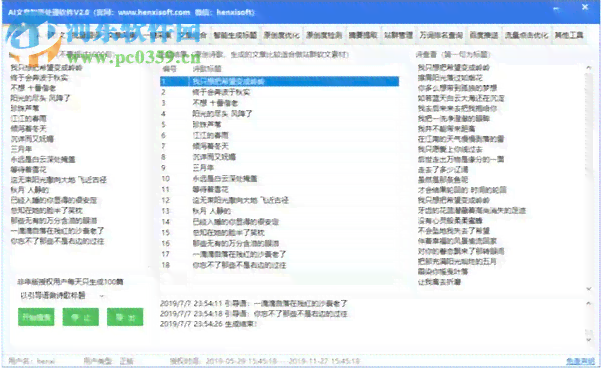Viewport: 601px width, 368px height.
Task: Open the 其他工具 tab
Action: [x=569, y=35]
